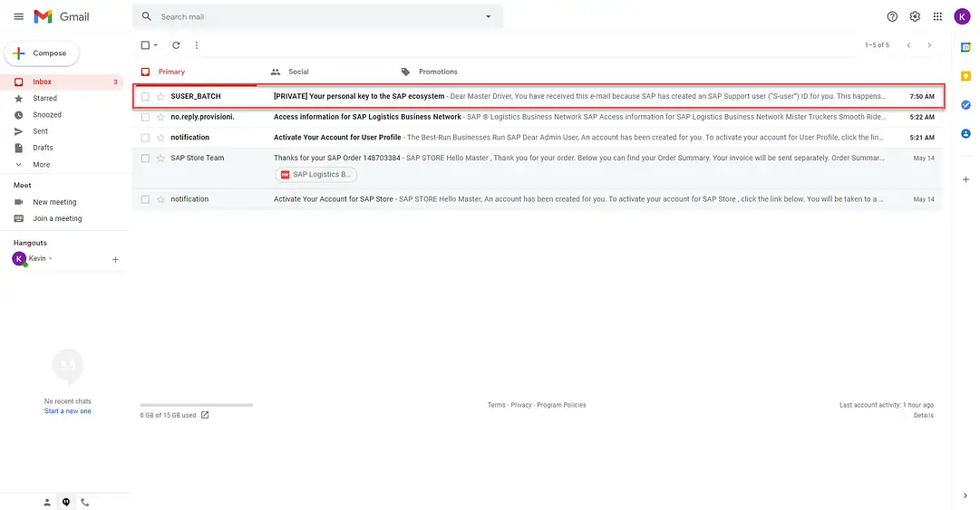
Task: Check the User Profile notification email checkbox
Action: [145, 138]
